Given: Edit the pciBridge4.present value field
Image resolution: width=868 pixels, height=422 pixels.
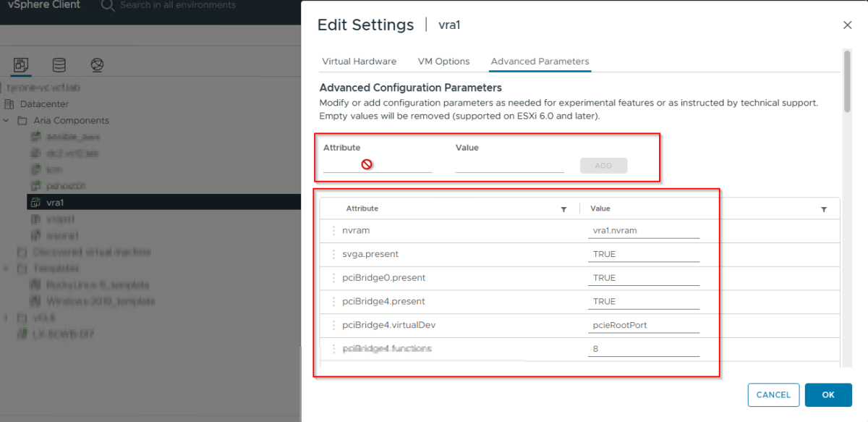Looking at the screenshot, I should point(644,301).
